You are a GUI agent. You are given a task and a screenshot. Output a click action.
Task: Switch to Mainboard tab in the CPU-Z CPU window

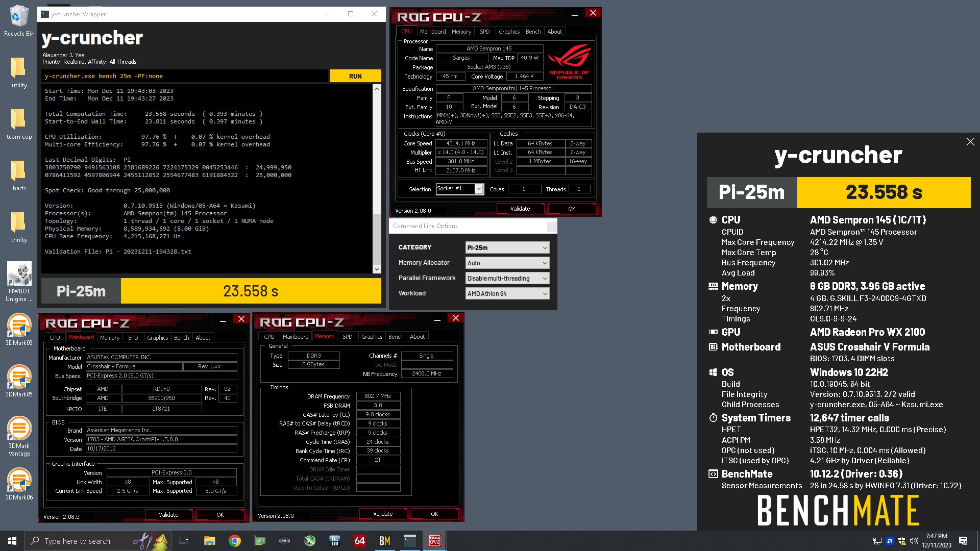point(433,32)
